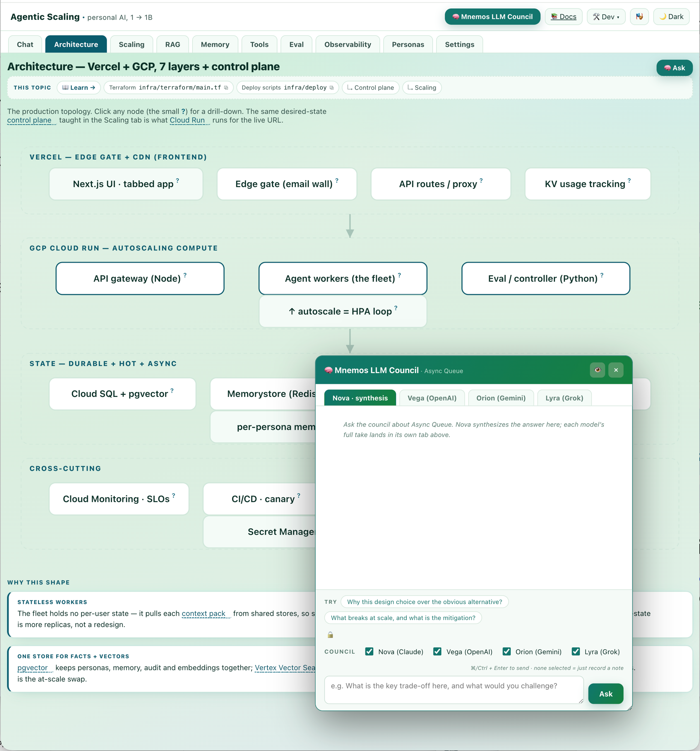Open drill-down for Cloud SQL + pgvector

(172, 390)
